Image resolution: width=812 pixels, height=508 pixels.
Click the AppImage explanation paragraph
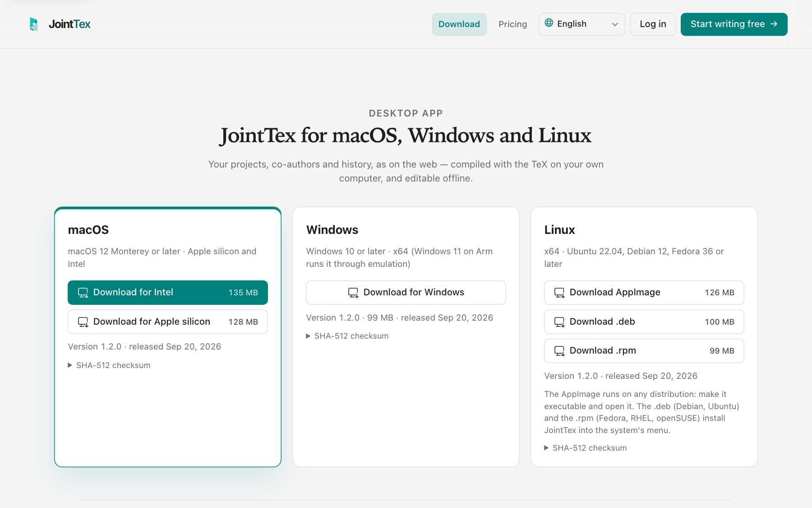point(641,412)
